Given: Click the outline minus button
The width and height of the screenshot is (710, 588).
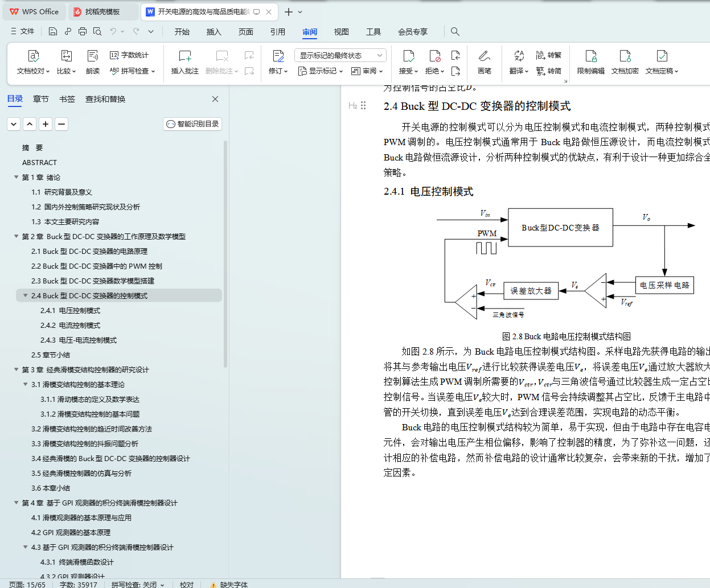Looking at the screenshot, I should click(x=61, y=124).
